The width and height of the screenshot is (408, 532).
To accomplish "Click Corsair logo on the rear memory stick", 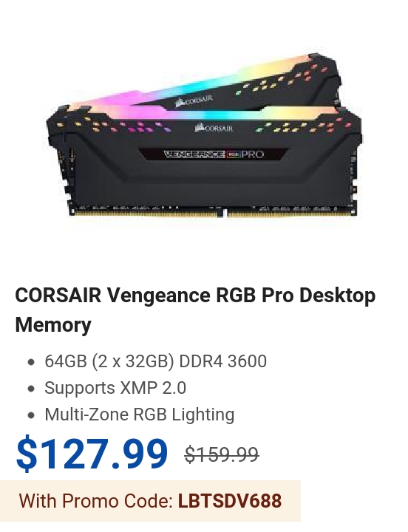I will 194,100.
